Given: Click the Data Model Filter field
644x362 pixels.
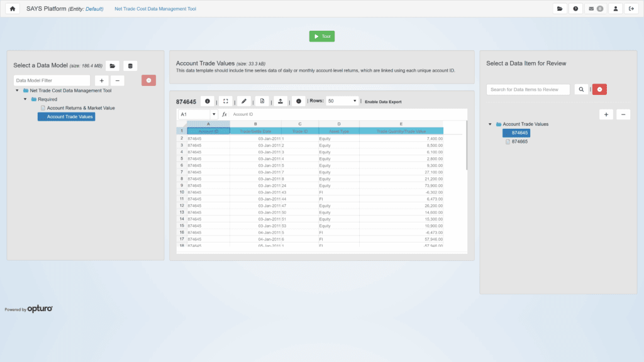Looking at the screenshot, I should click(52, 80).
